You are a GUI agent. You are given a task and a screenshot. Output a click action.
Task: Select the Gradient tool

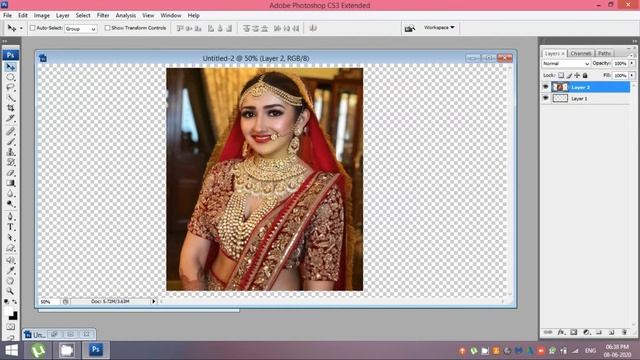(11, 183)
